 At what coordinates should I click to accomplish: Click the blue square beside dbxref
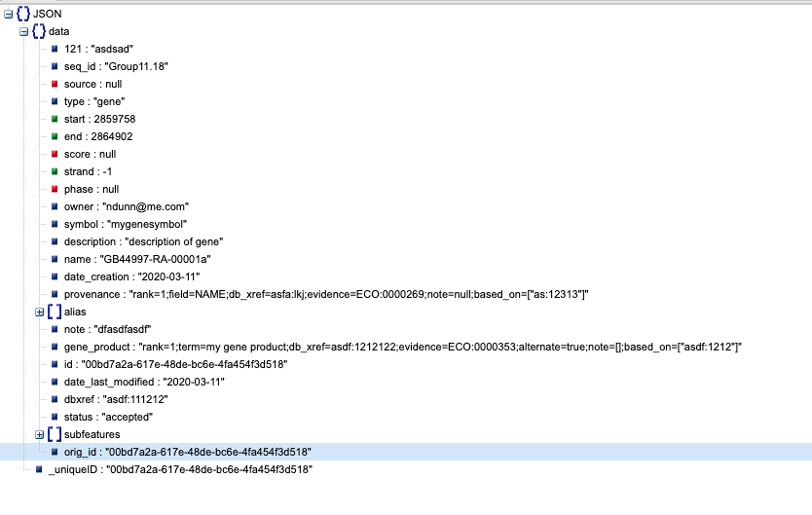coord(55,399)
